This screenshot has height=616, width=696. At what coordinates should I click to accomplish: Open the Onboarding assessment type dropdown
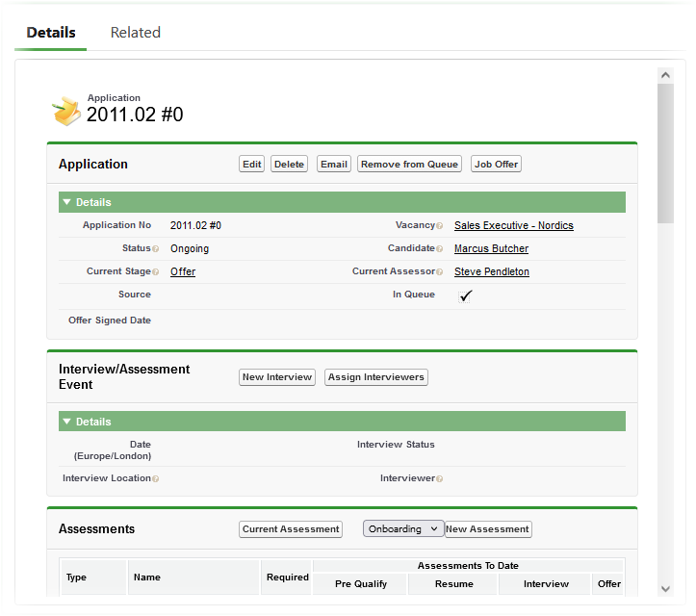[402, 528]
